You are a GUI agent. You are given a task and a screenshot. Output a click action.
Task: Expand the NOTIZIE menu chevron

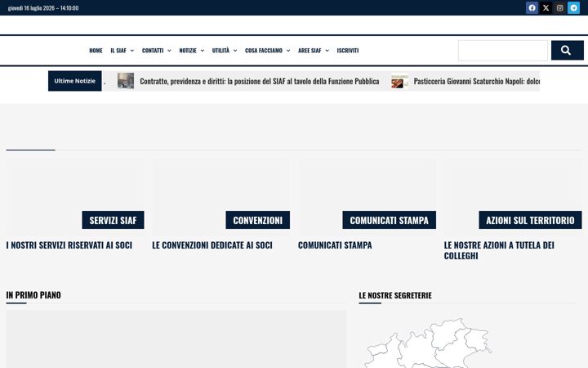(203, 51)
